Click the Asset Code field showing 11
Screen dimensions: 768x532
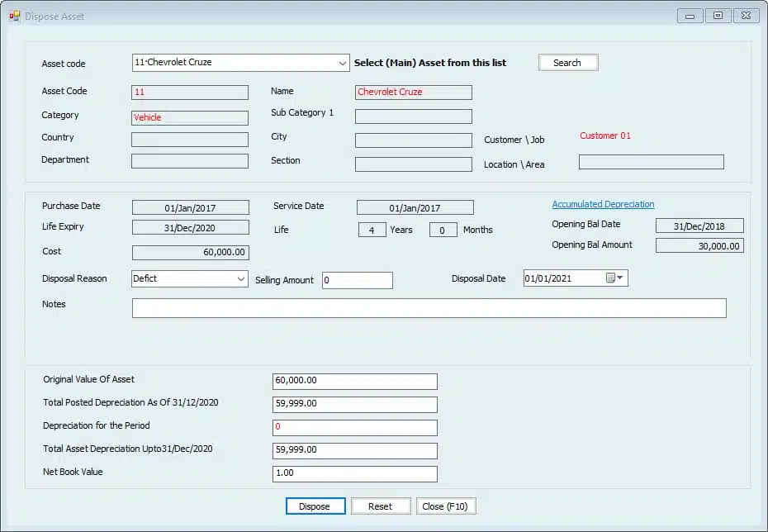click(x=190, y=92)
